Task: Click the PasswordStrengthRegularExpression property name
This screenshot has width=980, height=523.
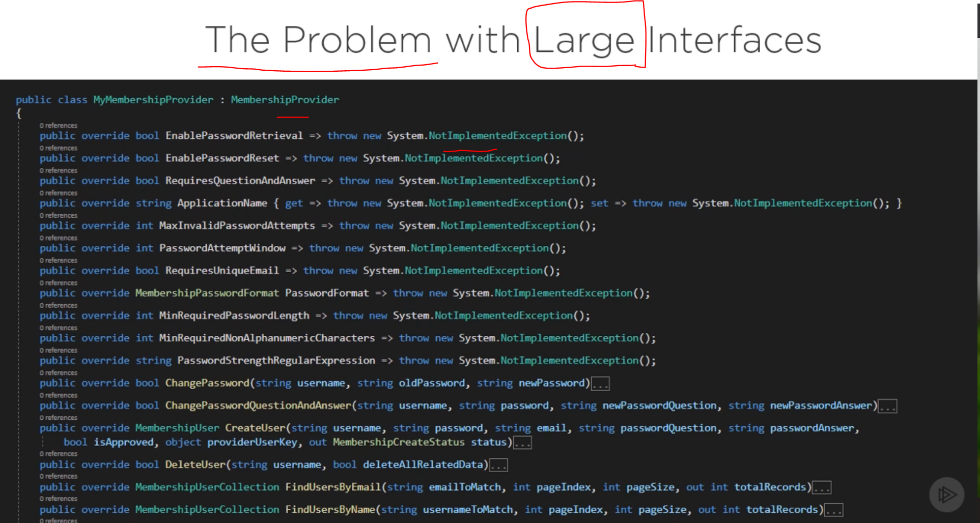Action: click(x=276, y=360)
